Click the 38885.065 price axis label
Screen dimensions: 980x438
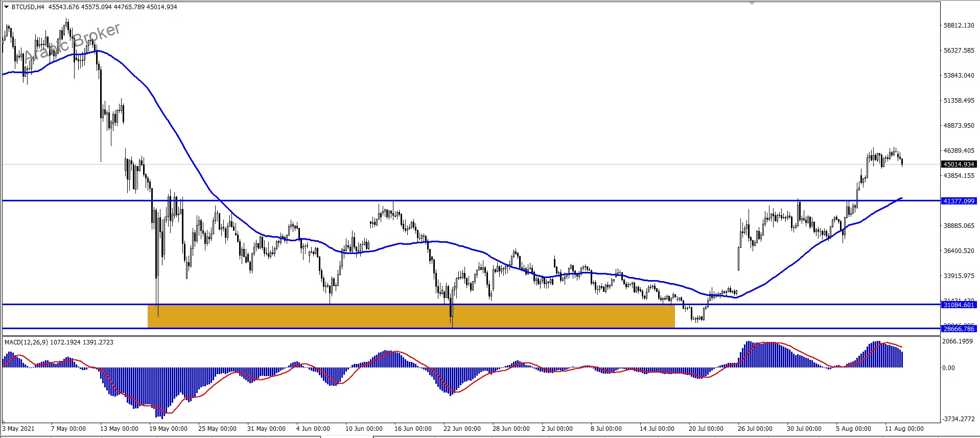(959, 226)
